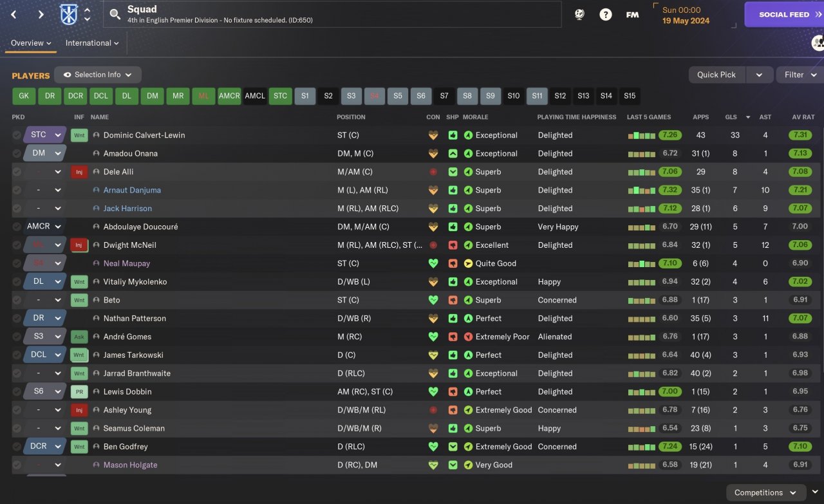This screenshot has height=504, width=824.
Task: Open the Overview tab menu
Action: (x=31, y=43)
